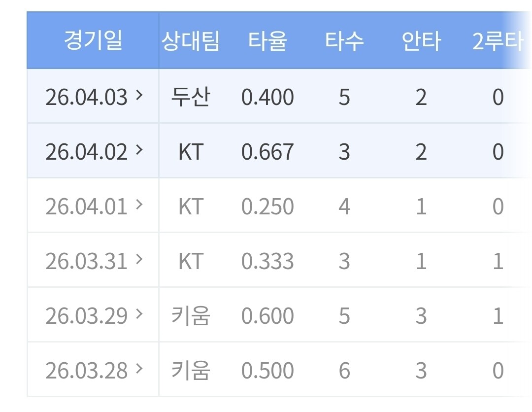Image resolution: width=532 pixels, height=412 pixels.
Task: Click the 안타 column header
Action: click(x=421, y=41)
